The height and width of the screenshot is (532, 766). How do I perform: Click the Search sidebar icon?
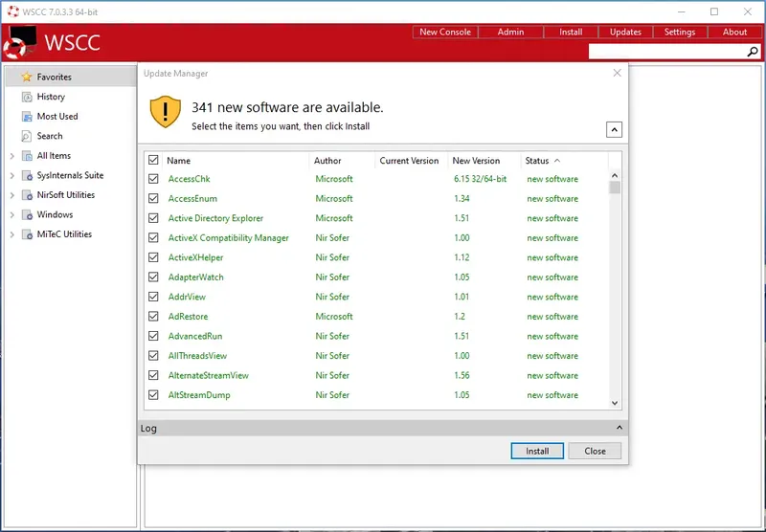(27, 136)
